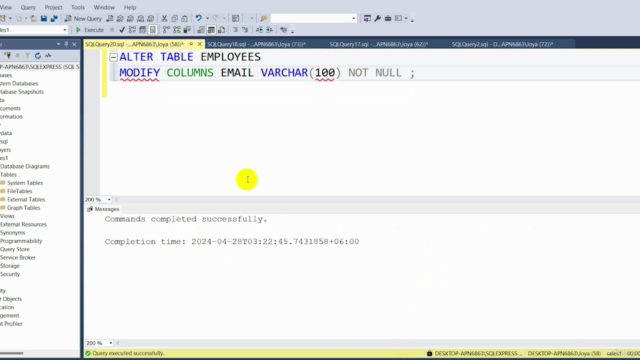Viewport: 640px width, 360px height.
Task: Collapse the ALTER TABLE code block
Action: pyautogui.click(x=113, y=57)
